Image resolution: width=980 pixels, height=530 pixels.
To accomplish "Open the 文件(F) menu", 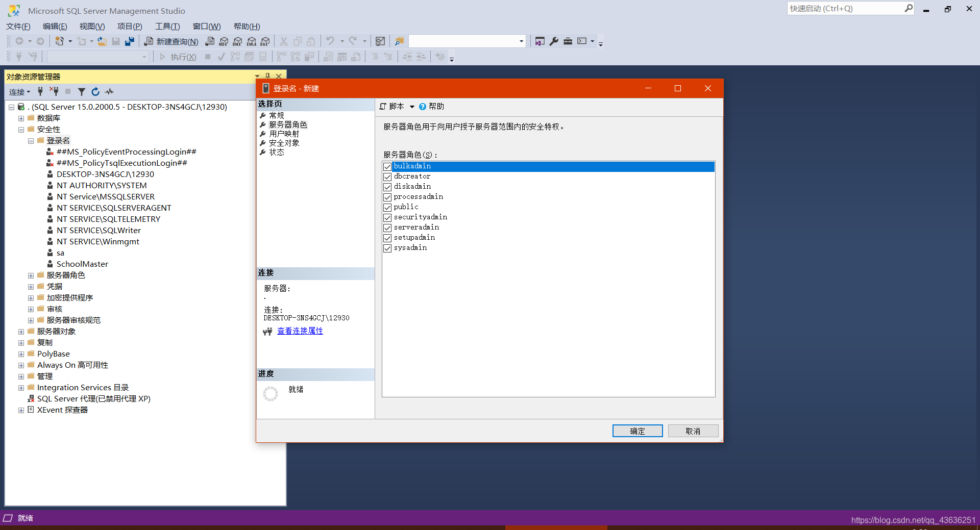I will 18,27.
